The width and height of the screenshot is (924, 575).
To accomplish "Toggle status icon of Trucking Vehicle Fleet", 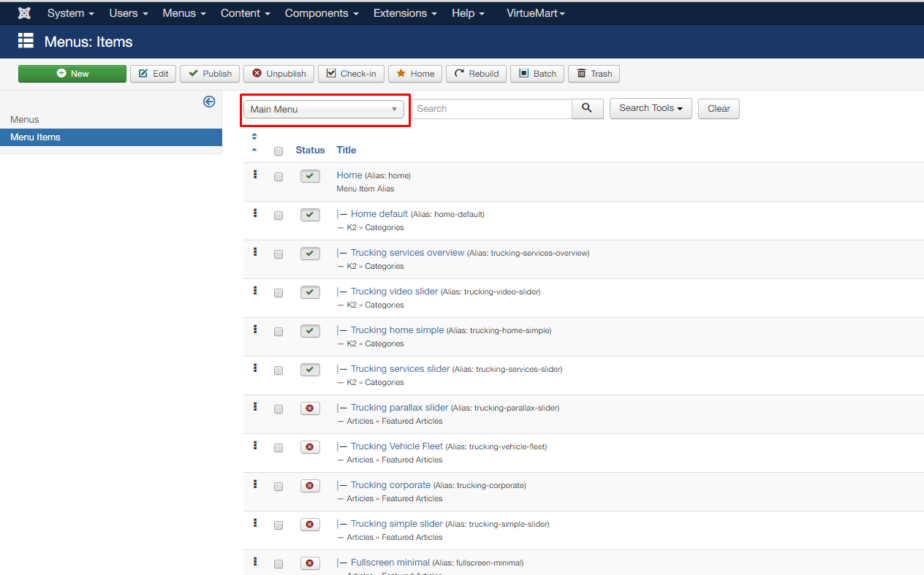I will pos(310,447).
